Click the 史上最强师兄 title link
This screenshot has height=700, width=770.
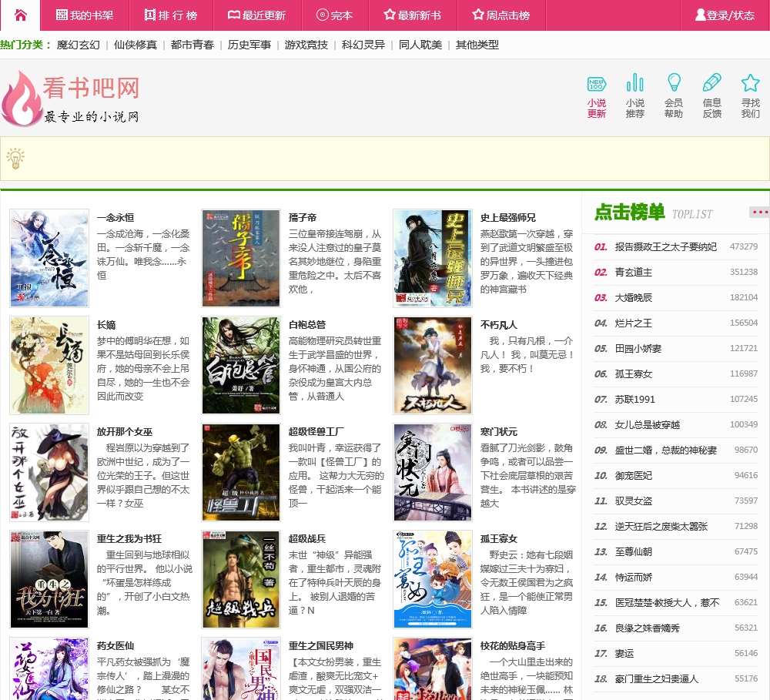tap(507, 218)
